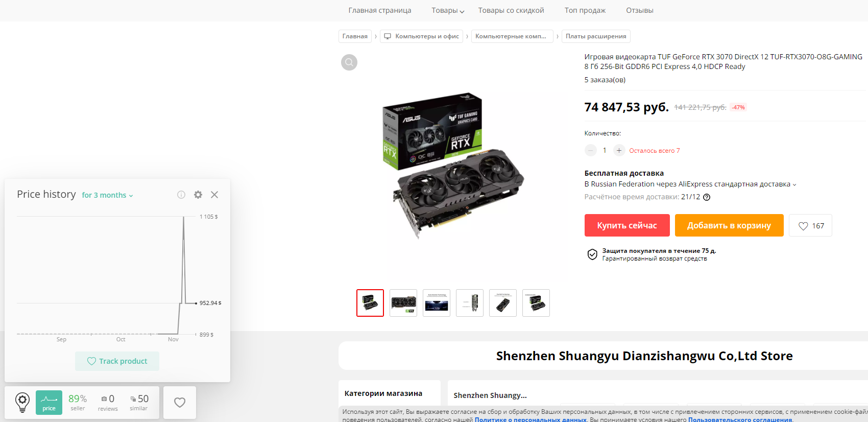Select the price chart icon button
This screenshot has width=868, height=422.
pyautogui.click(x=49, y=403)
